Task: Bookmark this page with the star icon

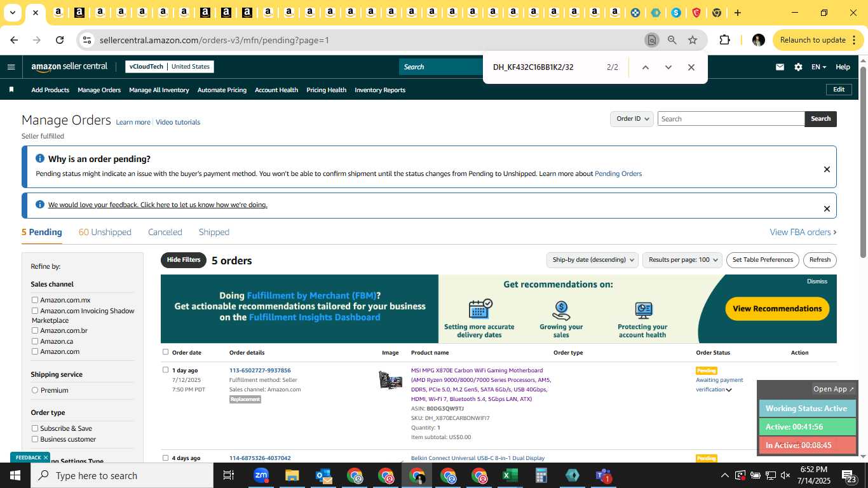Action: click(x=693, y=40)
